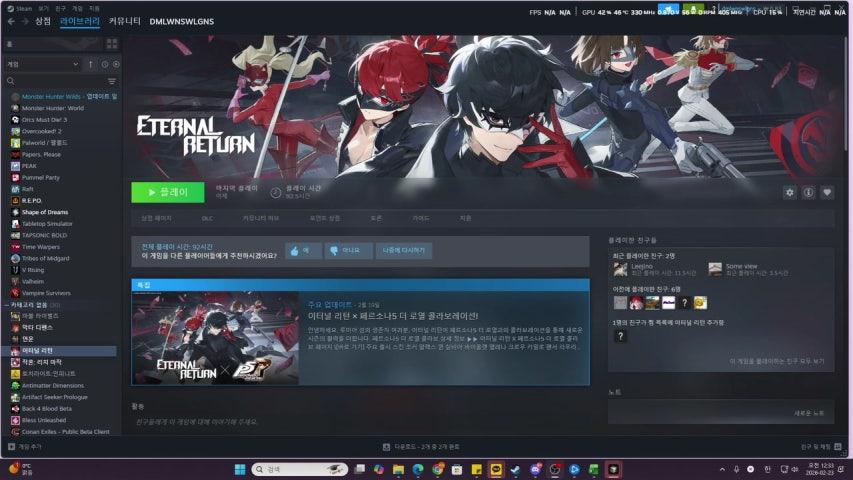This screenshot has height=480, width=853.
Task: Select Time Warpers in library list
Action: (41, 247)
